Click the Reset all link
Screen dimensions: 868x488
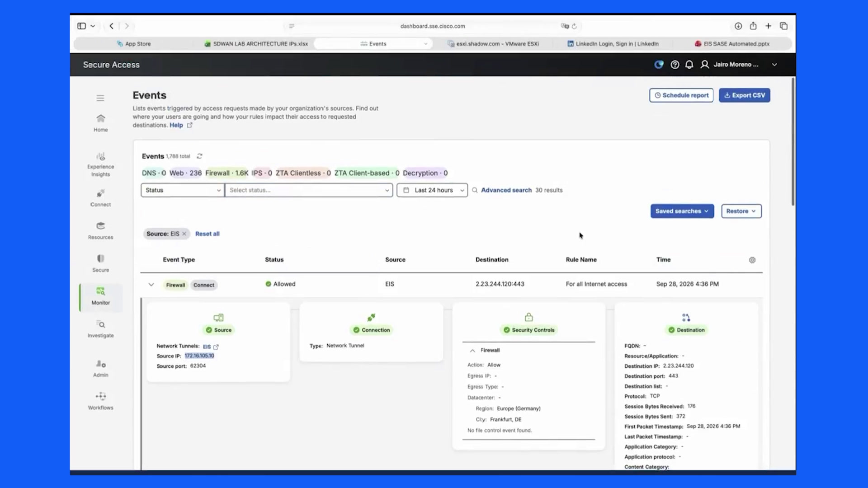tap(207, 234)
